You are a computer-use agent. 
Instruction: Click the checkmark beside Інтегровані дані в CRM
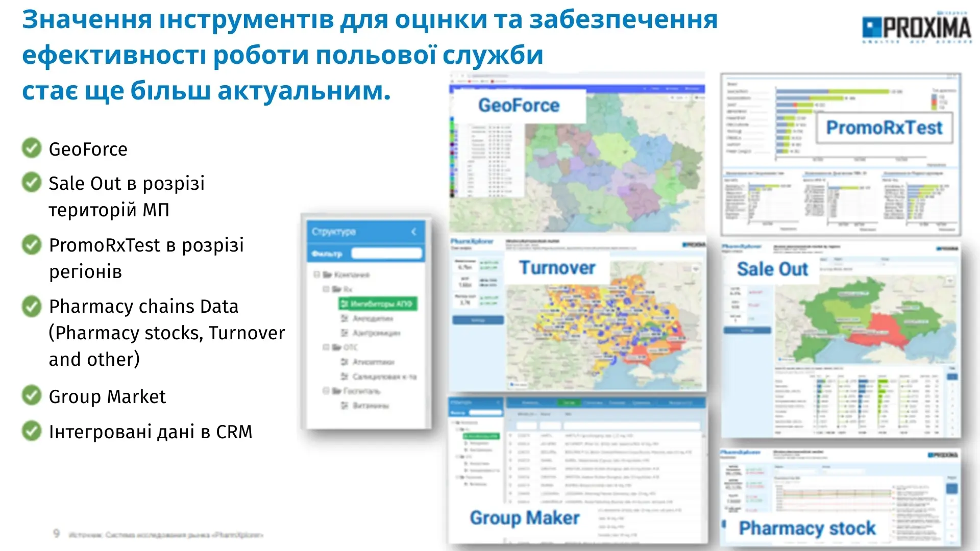(32, 431)
